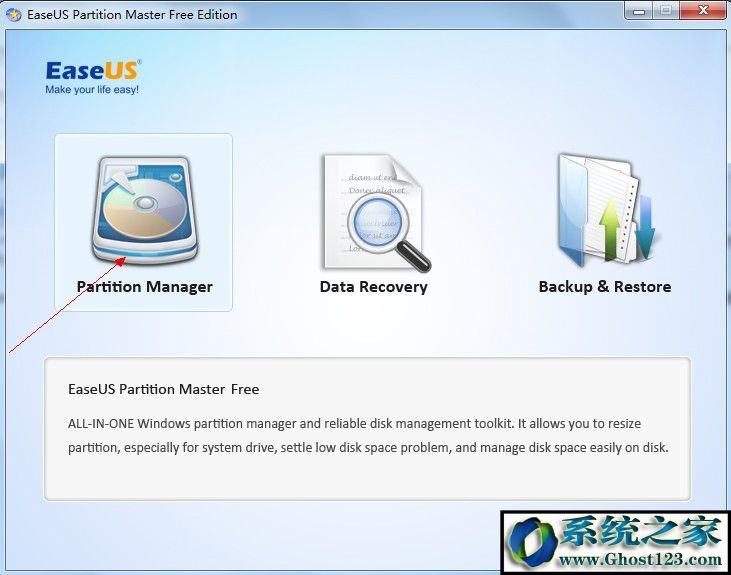The width and height of the screenshot is (731, 575).
Task: Click the window title 'EaseUS Partition Master Free Edition'
Action: (x=132, y=14)
